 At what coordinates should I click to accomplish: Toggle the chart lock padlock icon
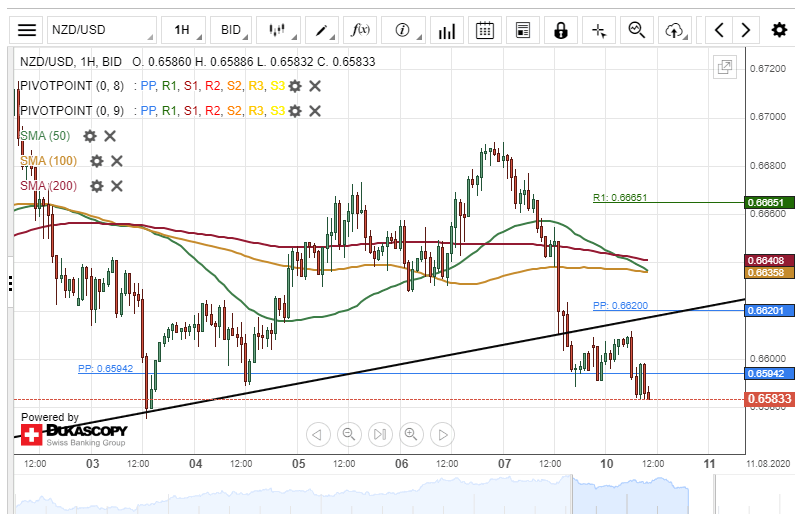[x=561, y=30]
